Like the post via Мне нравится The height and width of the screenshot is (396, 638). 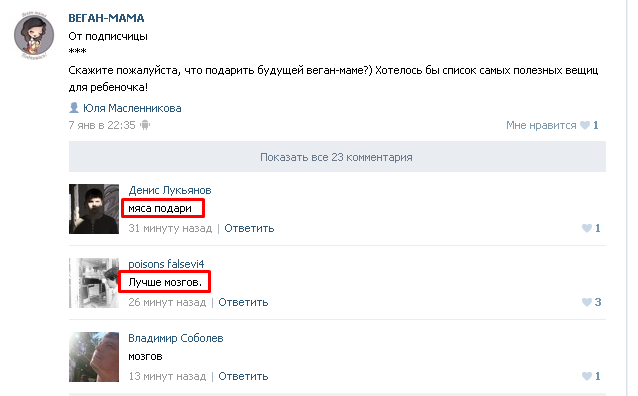541,125
